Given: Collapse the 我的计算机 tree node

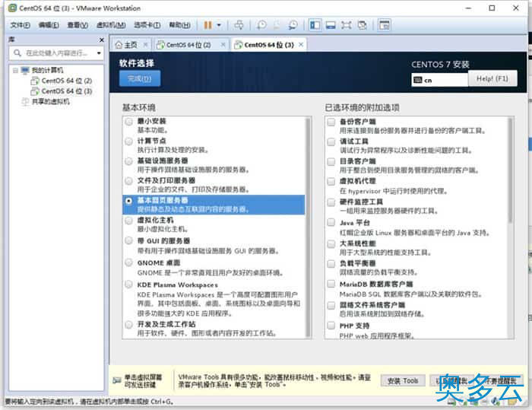Looking at the screenshot, I should [15, 71].
